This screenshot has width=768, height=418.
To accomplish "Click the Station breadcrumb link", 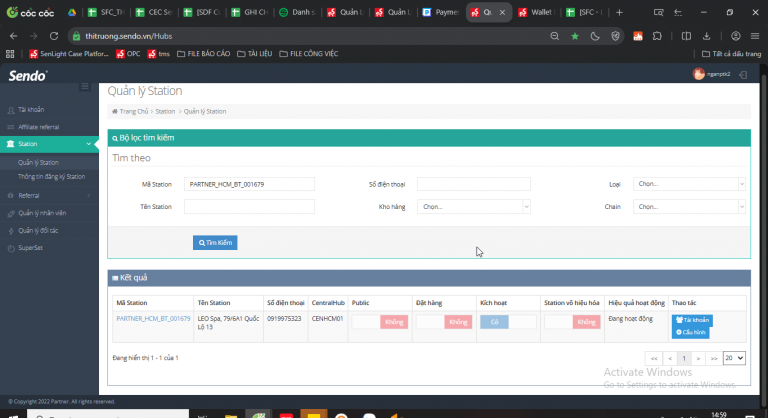I will coord(165,111).
